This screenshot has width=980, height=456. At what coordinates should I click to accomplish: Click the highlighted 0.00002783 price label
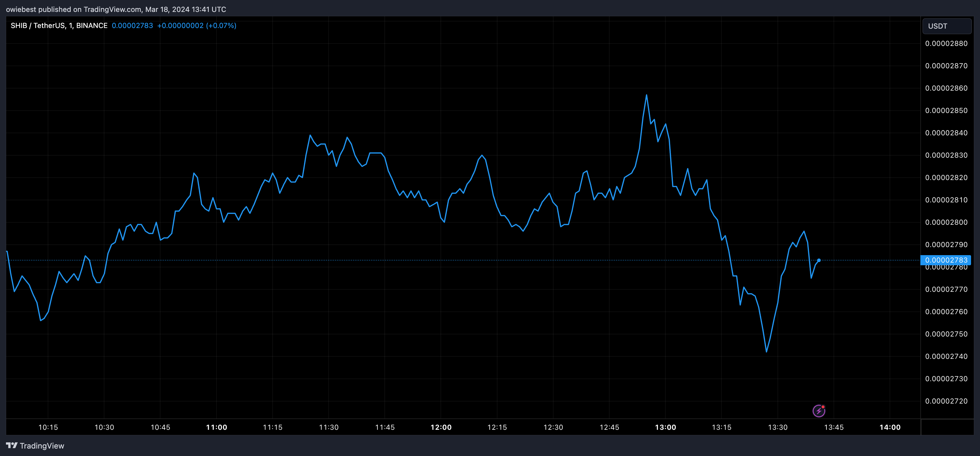click(946, 260)
